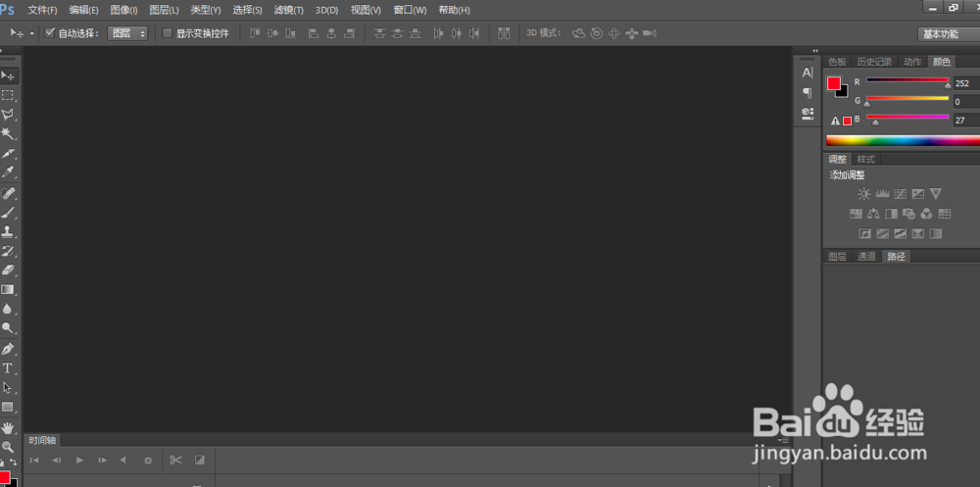Go to first frame in timeline
This screenshot has width=980, height=487.
(x=34, y=461)
